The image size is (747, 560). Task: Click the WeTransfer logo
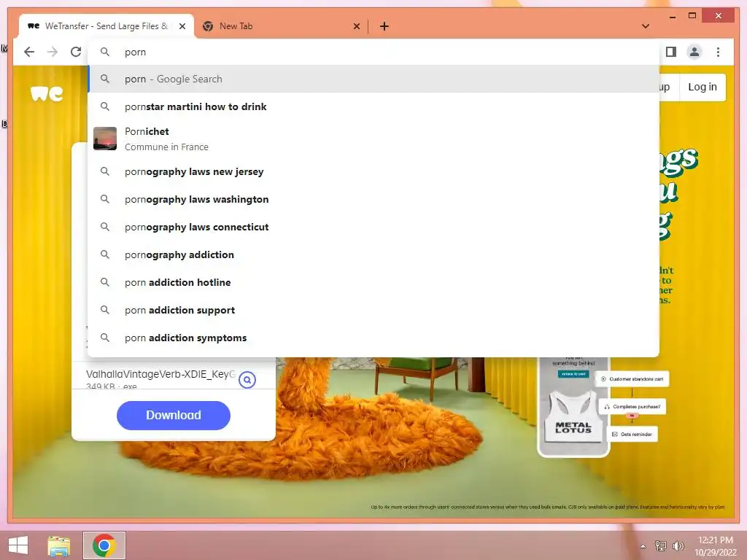47,93
